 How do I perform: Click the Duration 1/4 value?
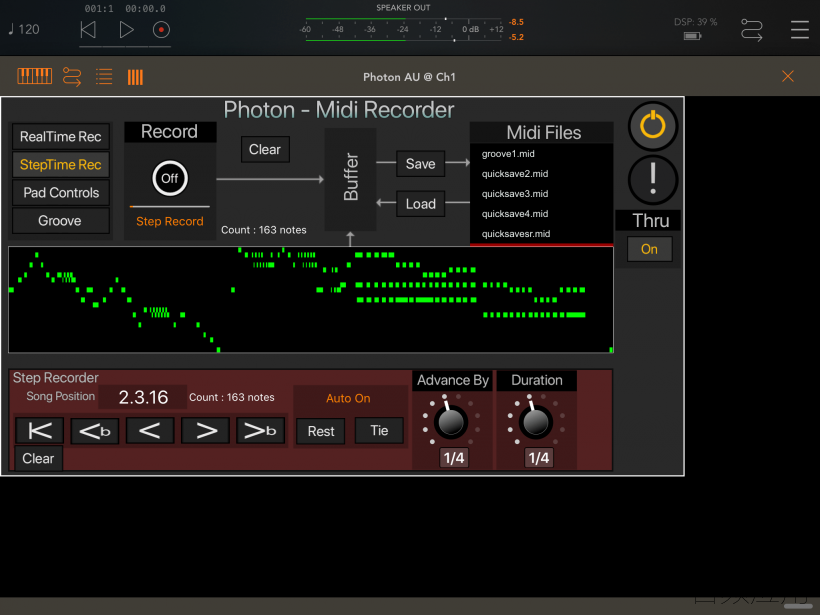(539, 458)
